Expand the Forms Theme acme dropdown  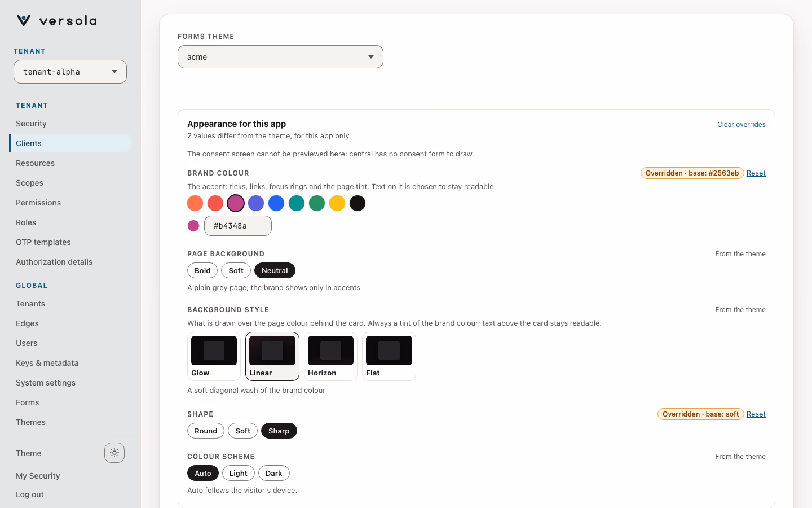tap(280, 57)
